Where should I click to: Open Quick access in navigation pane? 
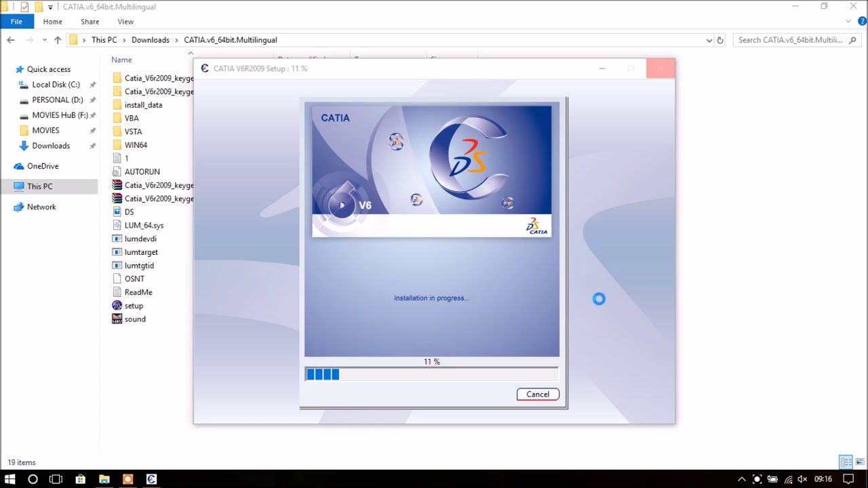tap(48, 69)
